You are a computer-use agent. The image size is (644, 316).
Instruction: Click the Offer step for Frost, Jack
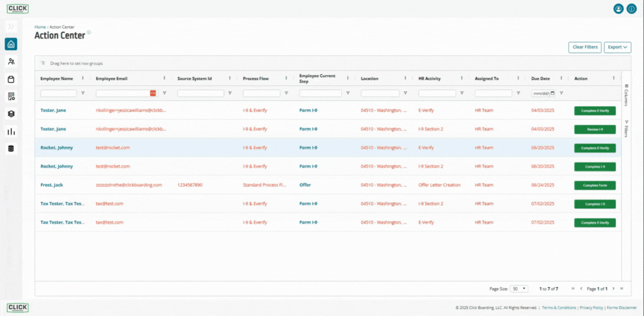coord(305,185)
